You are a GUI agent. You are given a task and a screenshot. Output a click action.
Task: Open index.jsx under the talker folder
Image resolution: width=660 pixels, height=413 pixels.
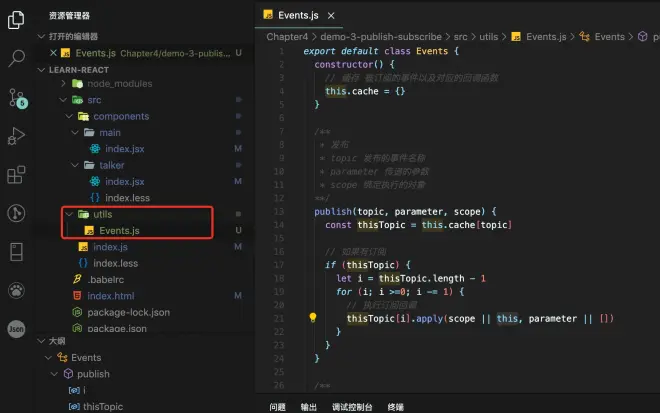click(124, 181)
